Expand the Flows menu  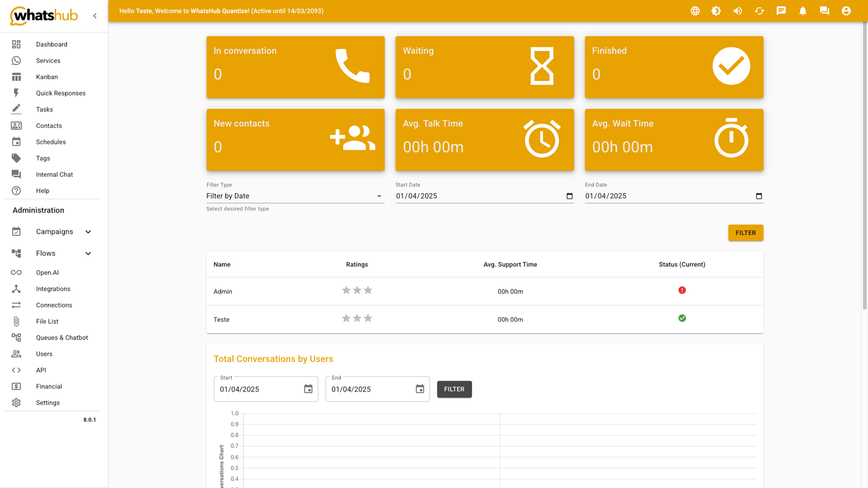46,253
